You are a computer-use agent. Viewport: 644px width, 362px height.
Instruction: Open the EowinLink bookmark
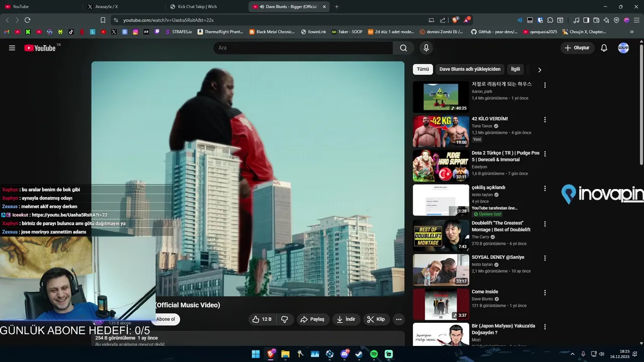coord(313,32)
